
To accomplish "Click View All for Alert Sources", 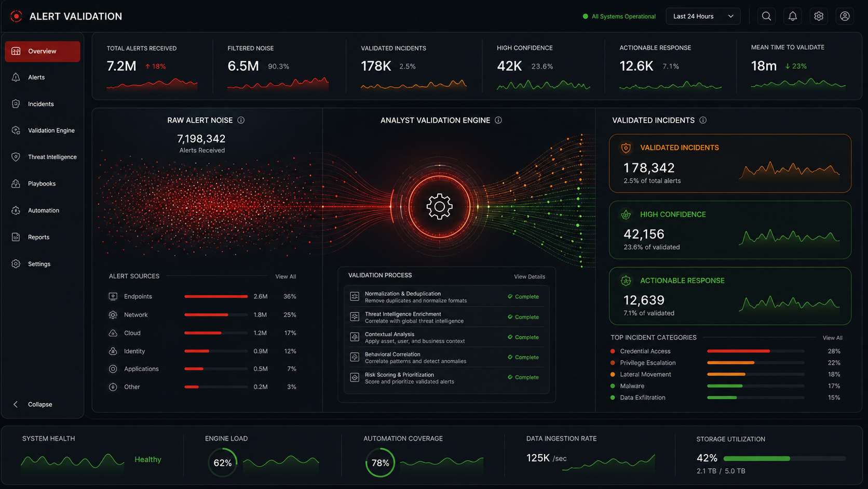I will [286, 276].
